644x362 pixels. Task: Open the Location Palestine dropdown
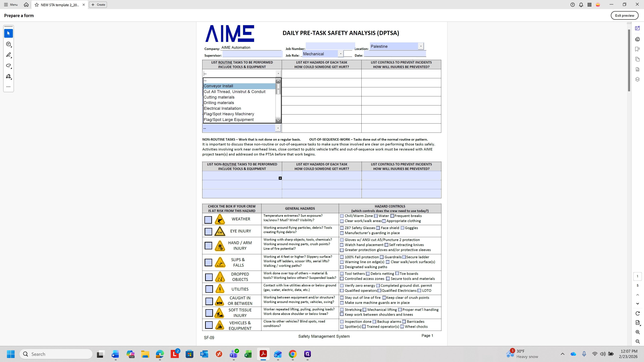click(421, 46)
